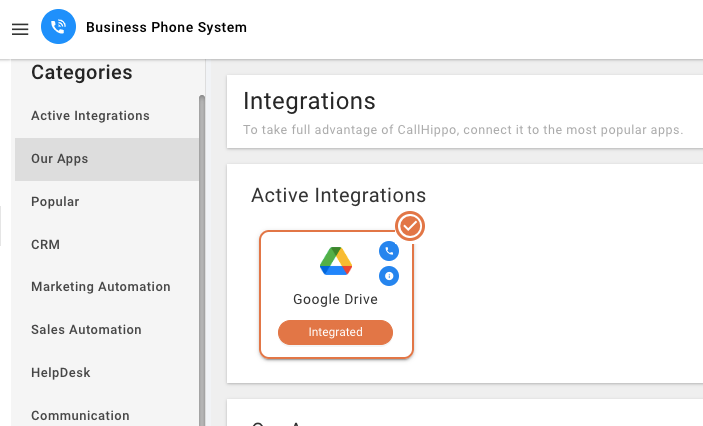Click the Integrated button for Google Drive
This screenshot has height=426, width=703.
tap(335, 332)
